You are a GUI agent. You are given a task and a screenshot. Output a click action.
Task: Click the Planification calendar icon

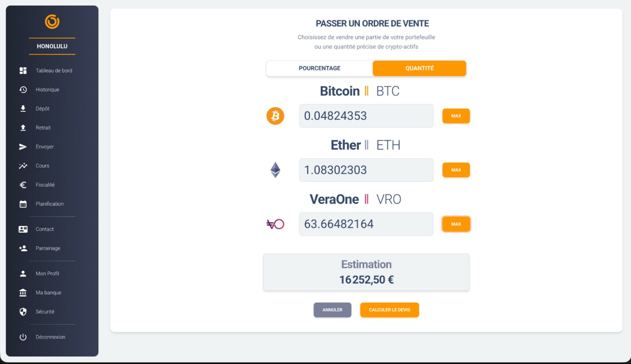click(23, 204)
